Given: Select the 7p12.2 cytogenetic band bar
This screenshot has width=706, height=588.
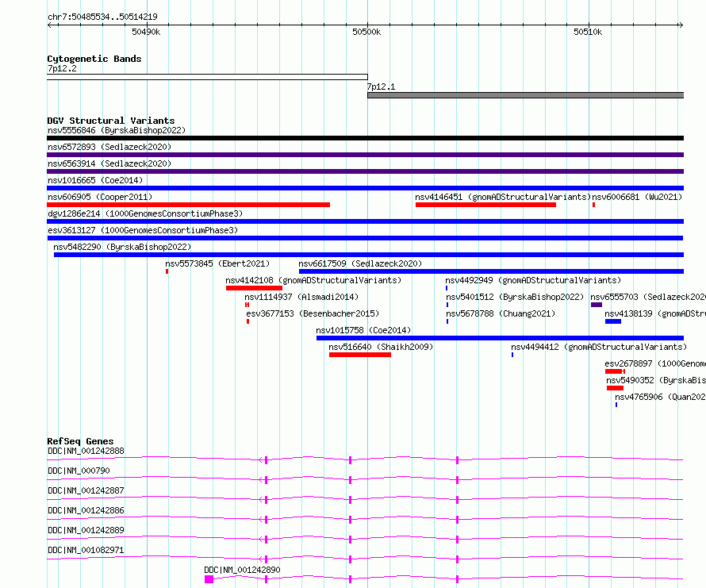Looking at the screenshot, I should [207, 77].
